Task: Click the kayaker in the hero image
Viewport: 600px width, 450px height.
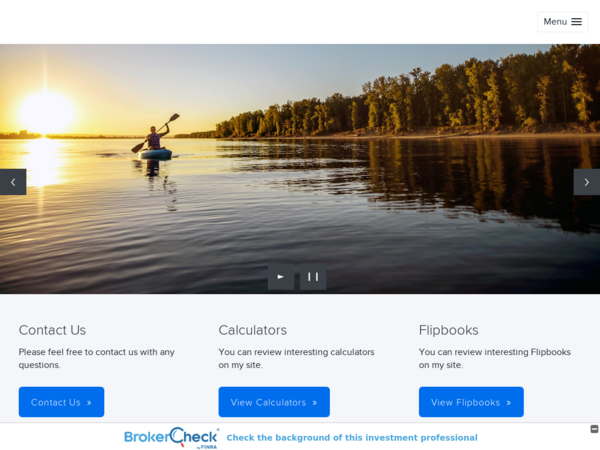Action: 155,141
